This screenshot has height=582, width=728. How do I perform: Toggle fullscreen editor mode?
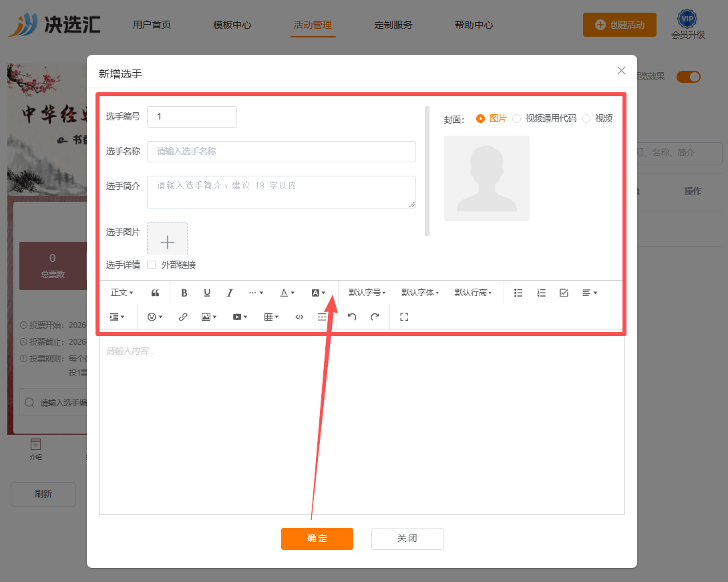(x=404, y=317)
